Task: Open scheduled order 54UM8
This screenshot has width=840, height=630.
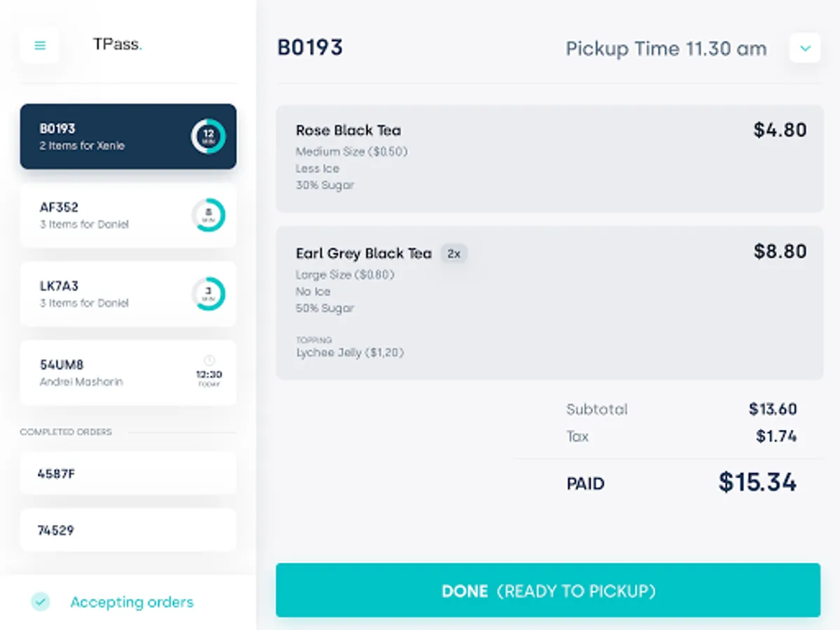Action: [x=105, y=372]
